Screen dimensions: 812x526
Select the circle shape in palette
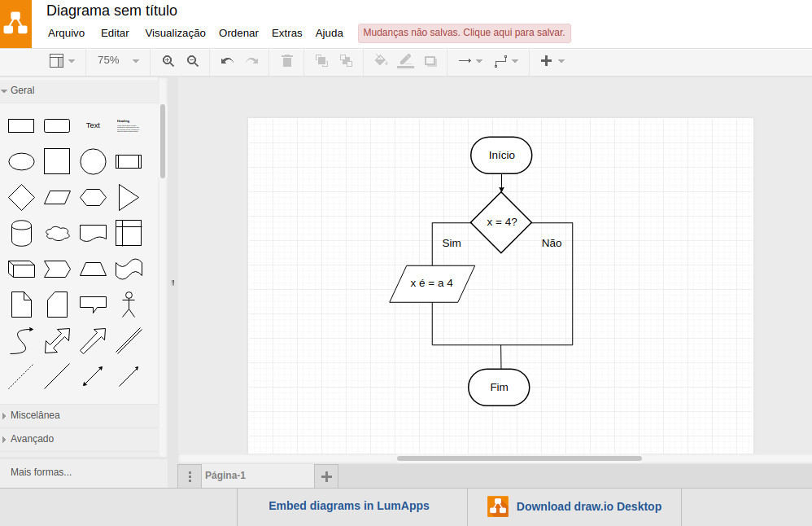pos(94,161)
